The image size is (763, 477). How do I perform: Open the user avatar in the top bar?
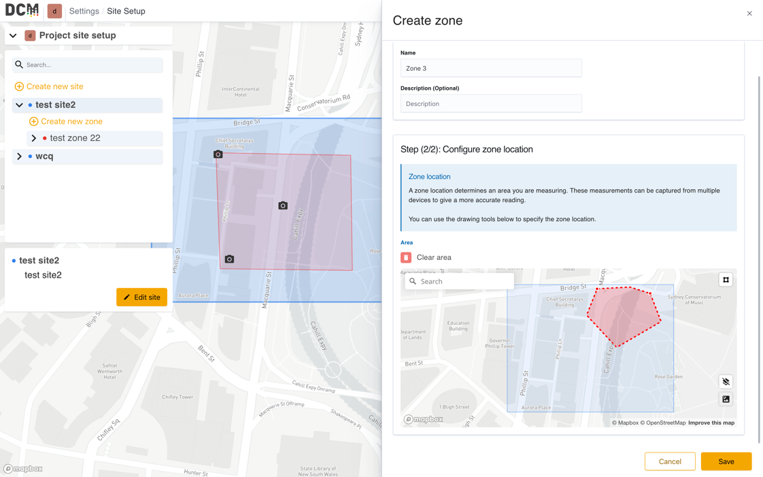click(x=54, y=11)
